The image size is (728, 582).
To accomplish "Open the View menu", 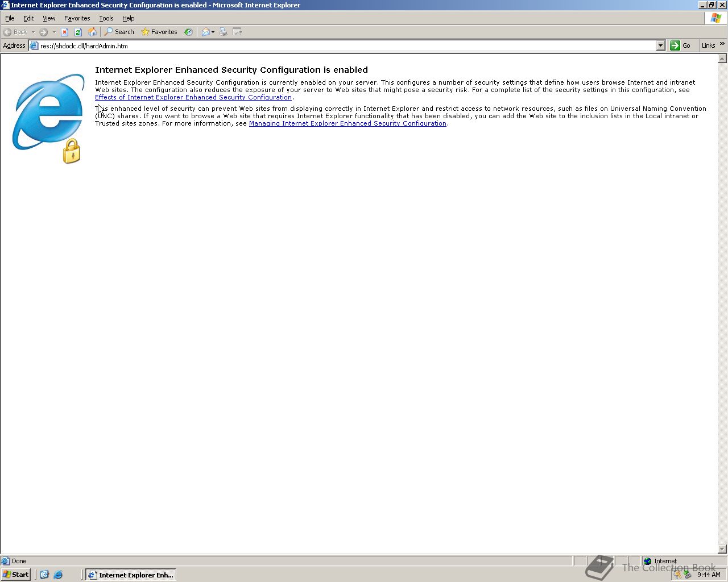I will [49, 18].
